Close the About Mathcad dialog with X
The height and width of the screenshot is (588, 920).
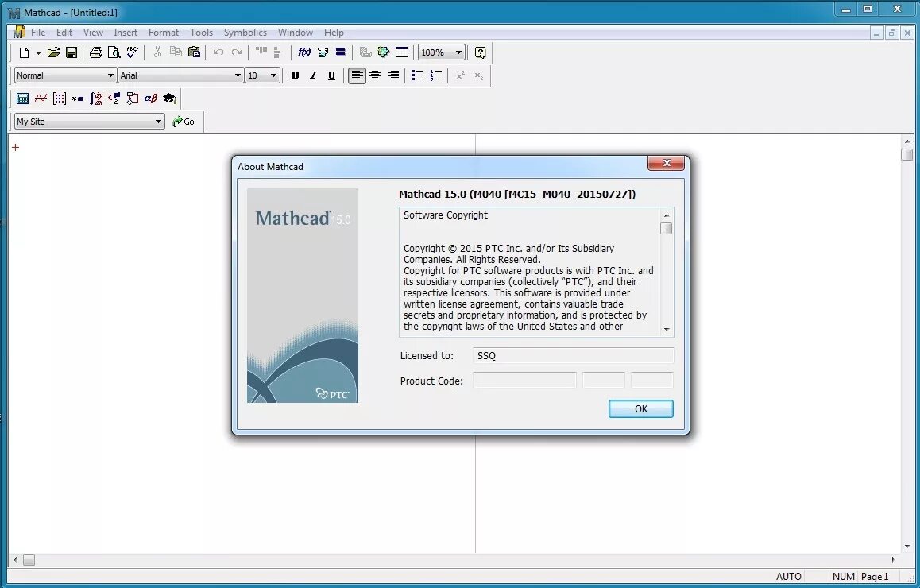tap(666, 163)
